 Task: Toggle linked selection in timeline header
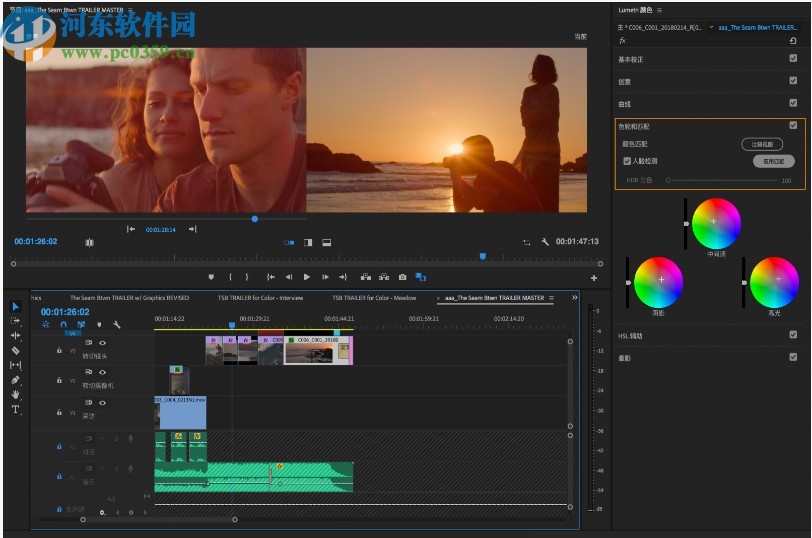81,325
